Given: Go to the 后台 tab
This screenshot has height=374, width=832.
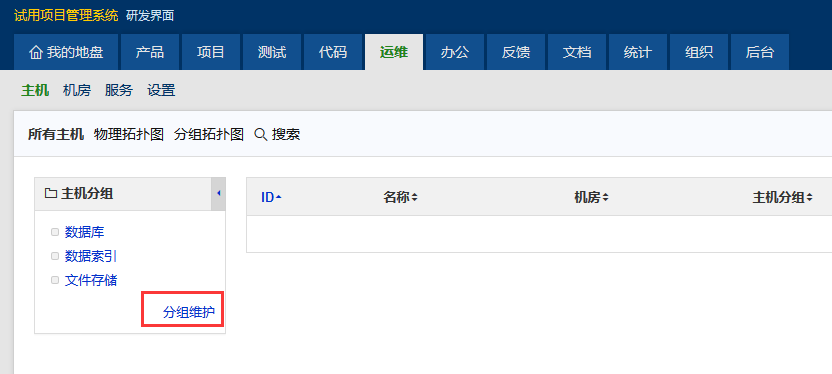Looking at the screenshot, I should [760, 52].
